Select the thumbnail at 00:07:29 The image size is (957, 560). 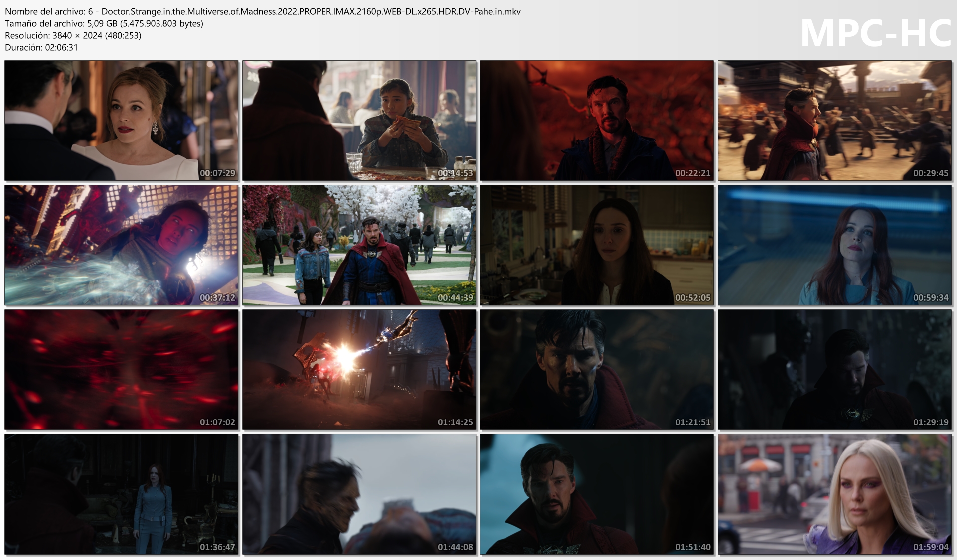122,121
